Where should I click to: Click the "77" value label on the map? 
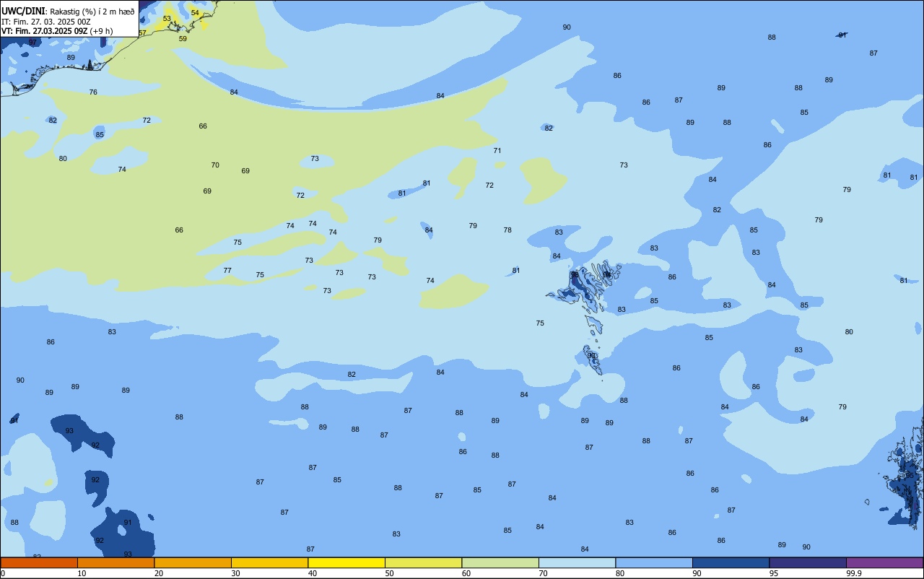click(x=227, y=271)
